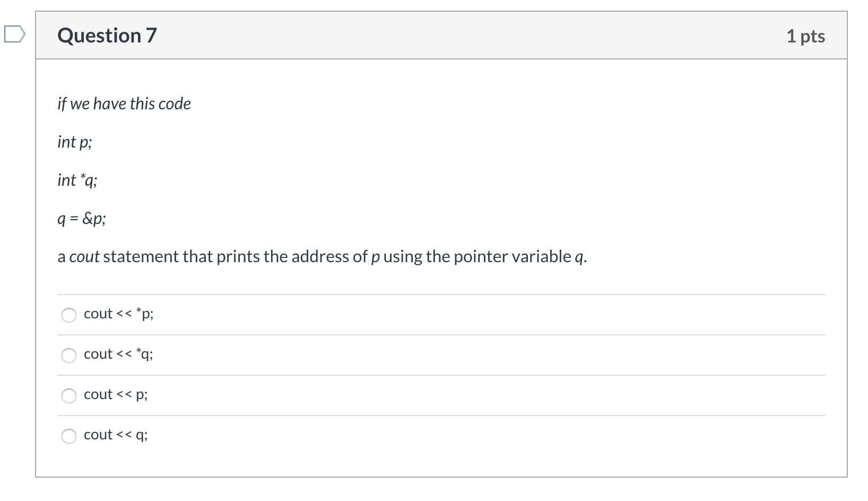The height and width of the screenshot is (501, 868).
Task: Click the Question 7 heading
Action: (x=107, y=36)
